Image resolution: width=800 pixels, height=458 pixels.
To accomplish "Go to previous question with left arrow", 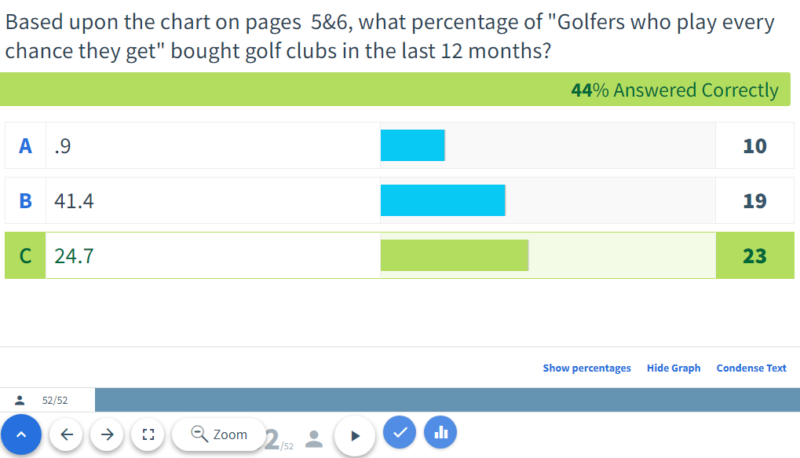I will (66, 435).
